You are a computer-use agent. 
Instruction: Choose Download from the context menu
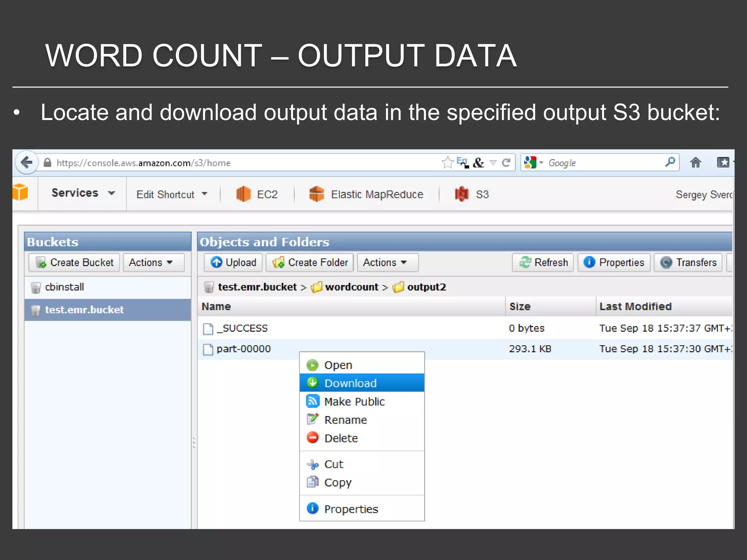[x=350, y=383]
